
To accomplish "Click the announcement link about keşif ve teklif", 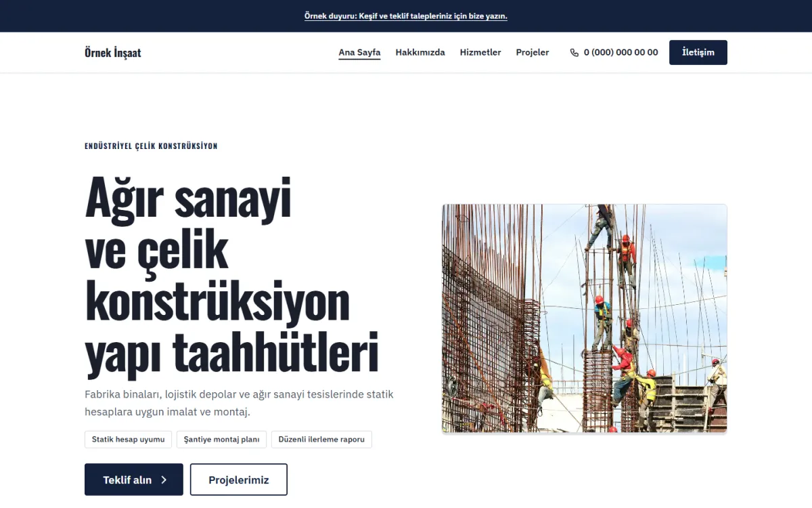I will (406, 16).
